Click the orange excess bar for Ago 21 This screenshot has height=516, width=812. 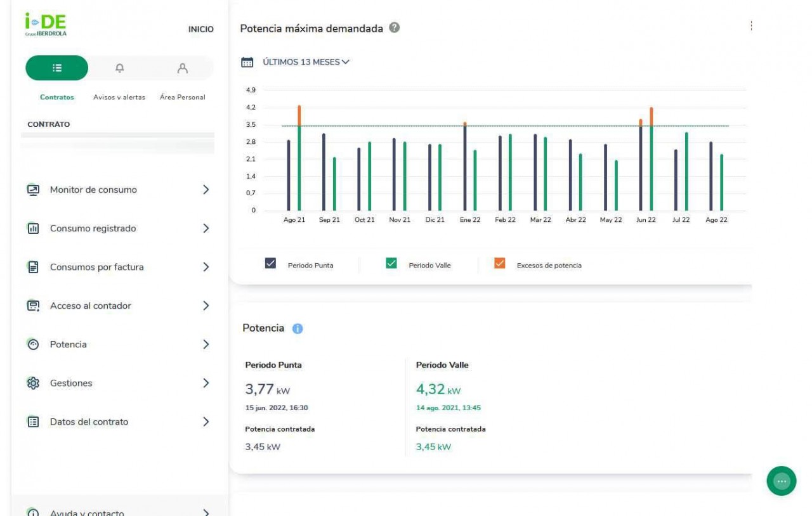tap(299, 115)
